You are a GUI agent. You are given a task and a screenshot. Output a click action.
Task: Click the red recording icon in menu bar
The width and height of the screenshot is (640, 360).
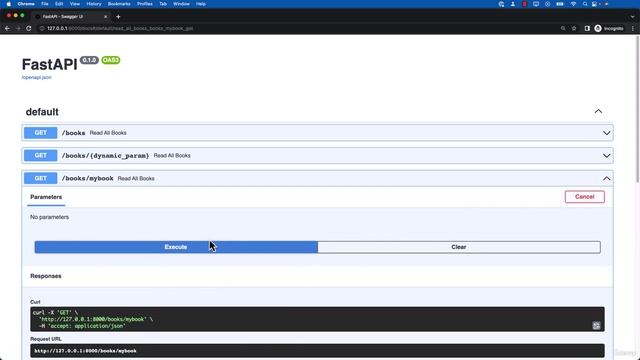524,4
